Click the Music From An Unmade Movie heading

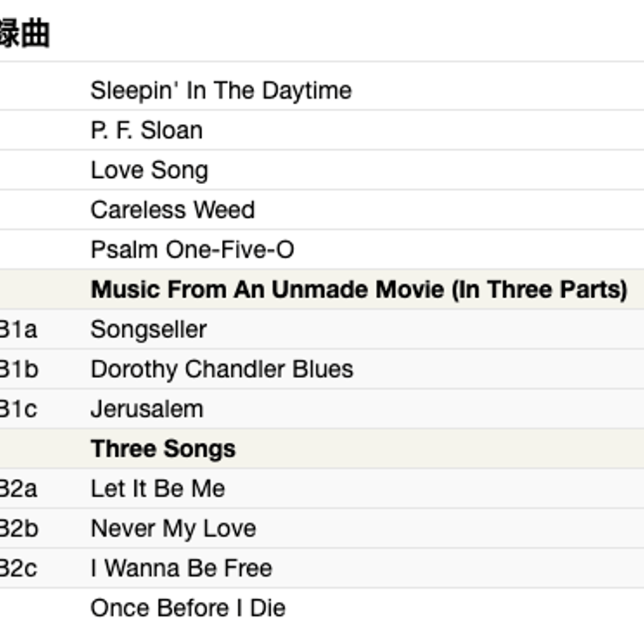(359, 290)
